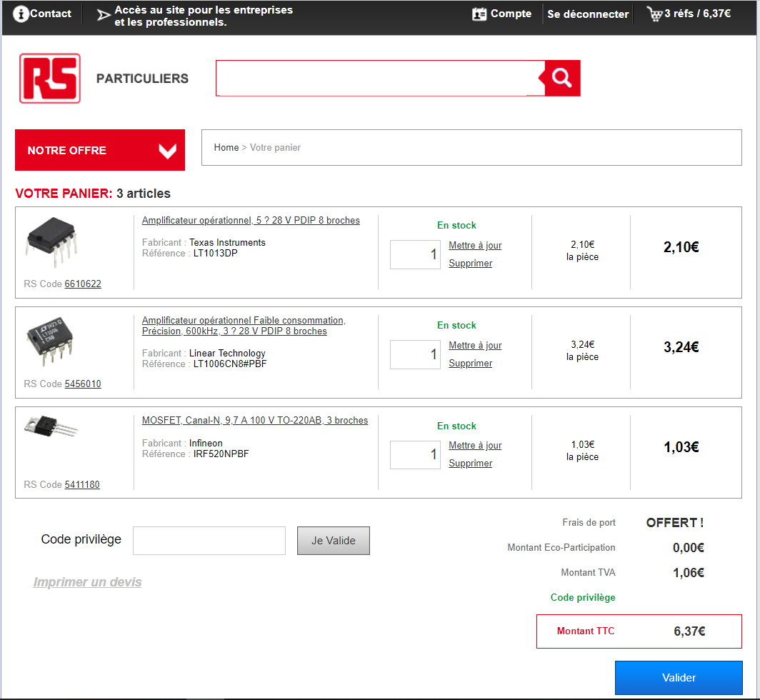Screen dimensions: 760x700
Task: Click the 3,24€ line total
Action: [681, 347]
